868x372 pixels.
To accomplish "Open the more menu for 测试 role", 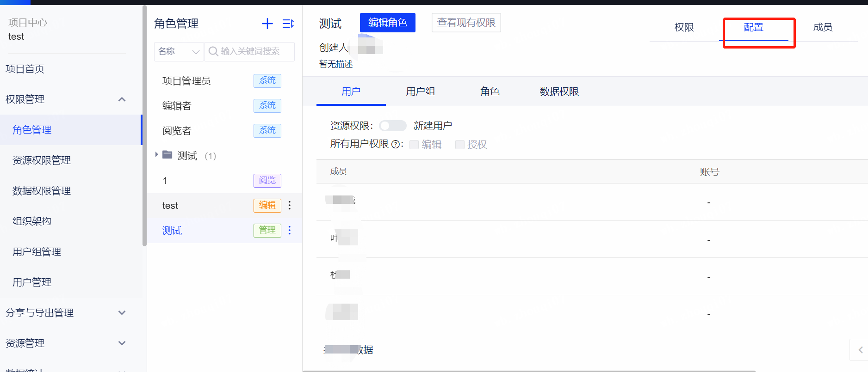I will pyautogui.click(x=290, y=230).
